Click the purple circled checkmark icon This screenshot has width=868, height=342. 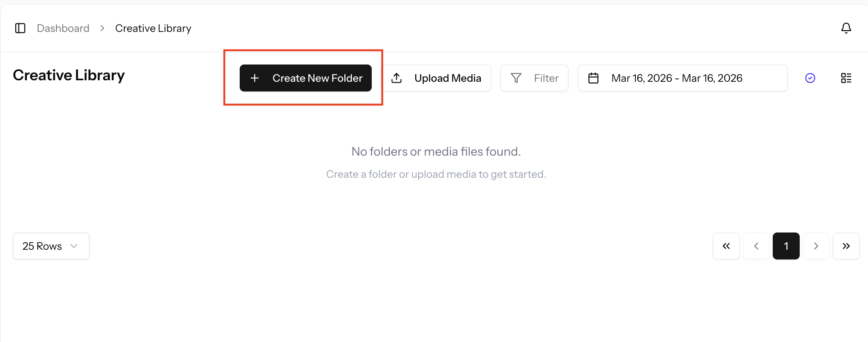[810, 78]
